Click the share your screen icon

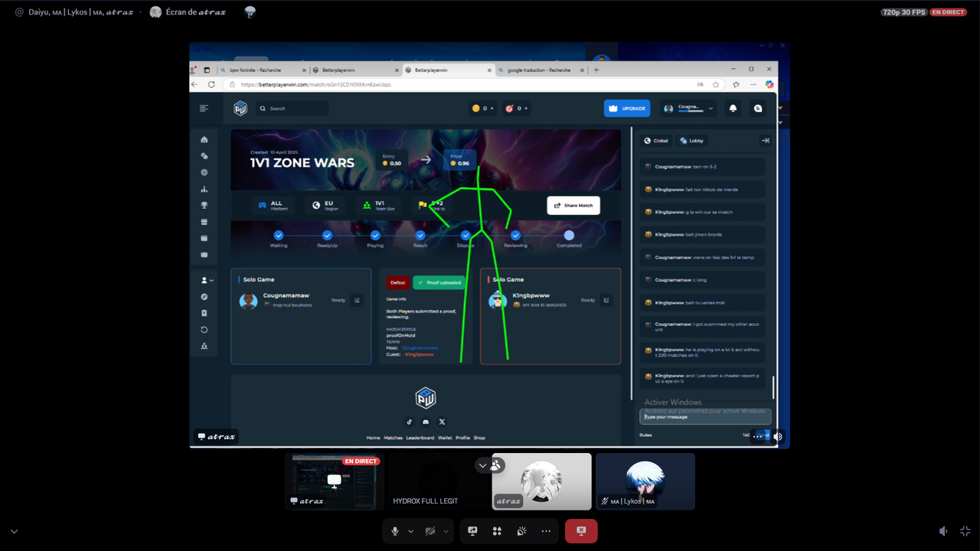[x=472, y=531]
